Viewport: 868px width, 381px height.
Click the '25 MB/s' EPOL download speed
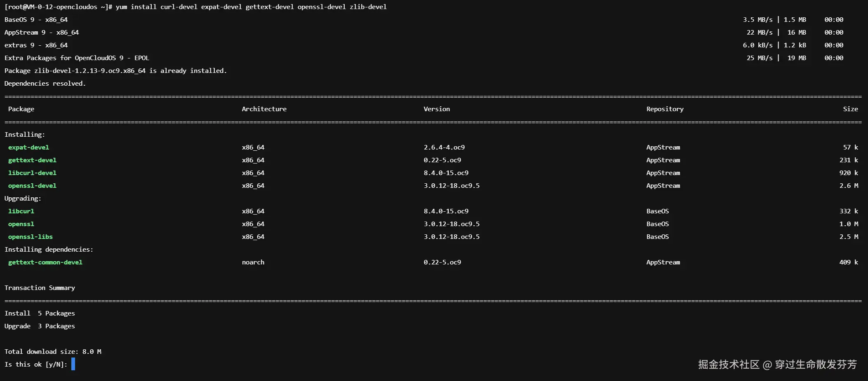(760, 58)
